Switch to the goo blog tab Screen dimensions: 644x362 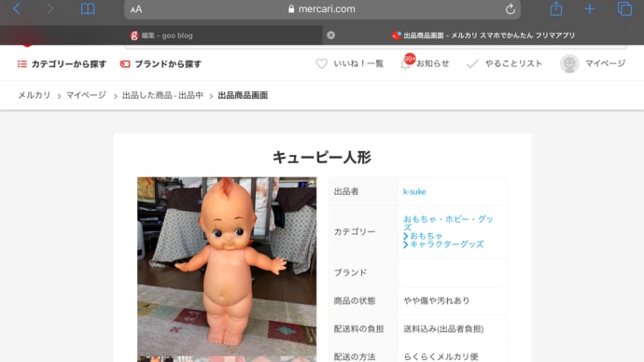point(161,35)
